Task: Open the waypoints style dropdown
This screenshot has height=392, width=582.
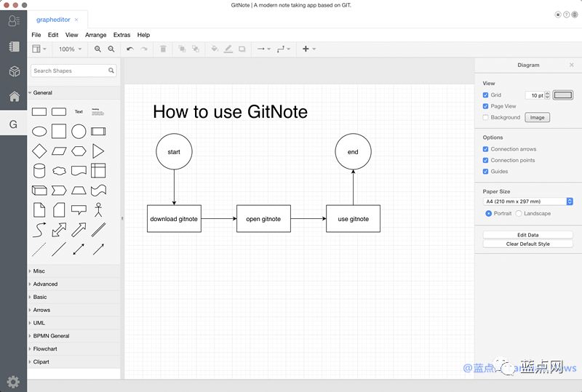Action: pos(284,49)
